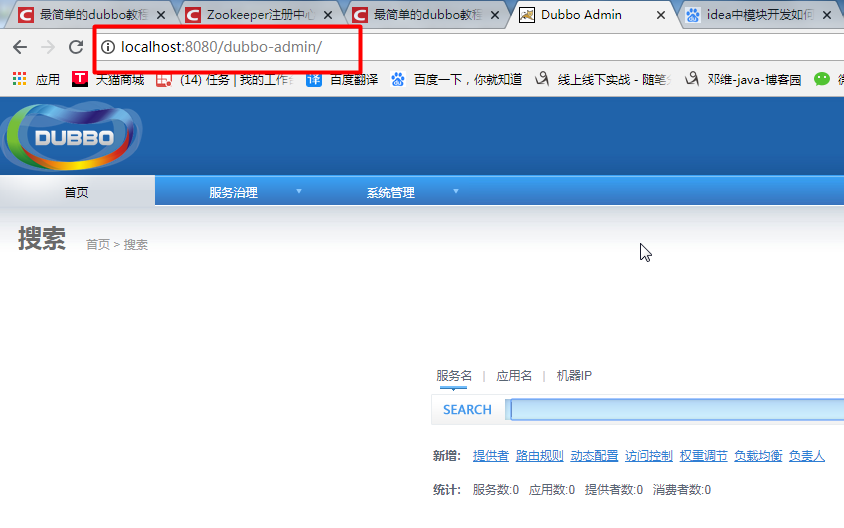
Task: Open the 百度翻译 bookmark
Action: click(342, 80)
